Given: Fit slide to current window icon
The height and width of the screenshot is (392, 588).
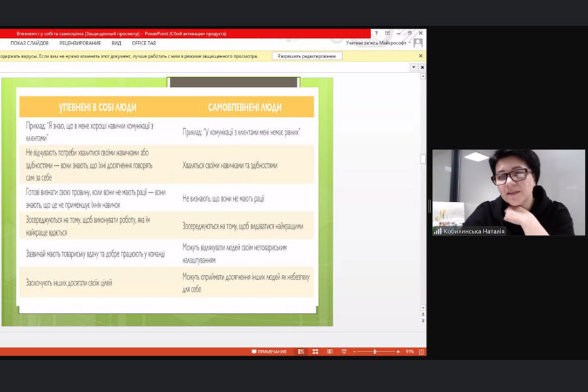Looking at the screenshot, I should tap(421, 352).
